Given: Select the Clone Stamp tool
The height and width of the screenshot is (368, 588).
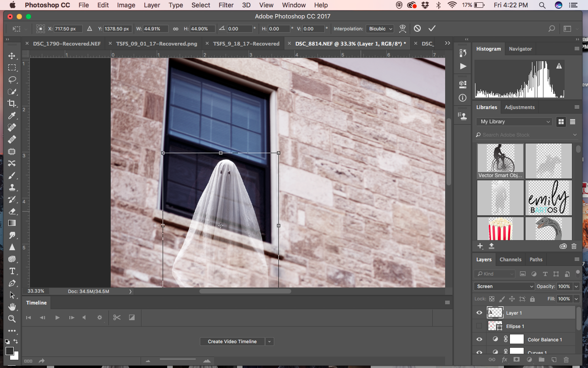Looking at the screenshot, I should [x=12, y=187].
